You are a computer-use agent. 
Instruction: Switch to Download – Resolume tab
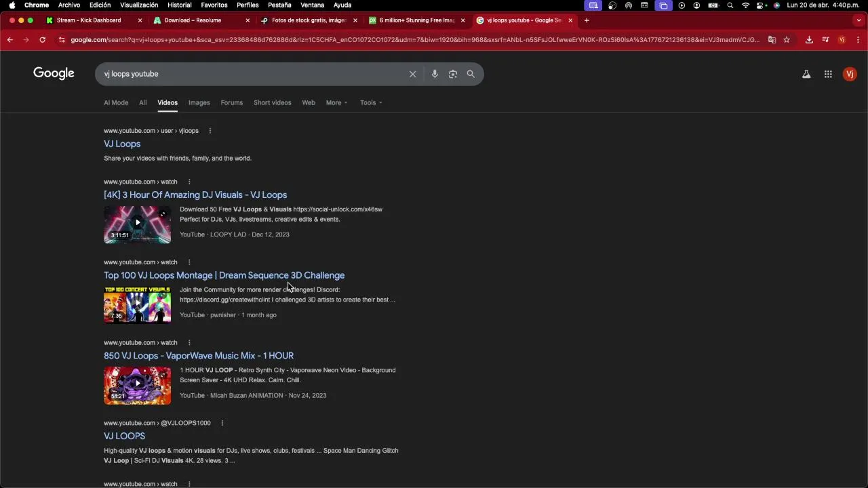[x=202, y=20]
